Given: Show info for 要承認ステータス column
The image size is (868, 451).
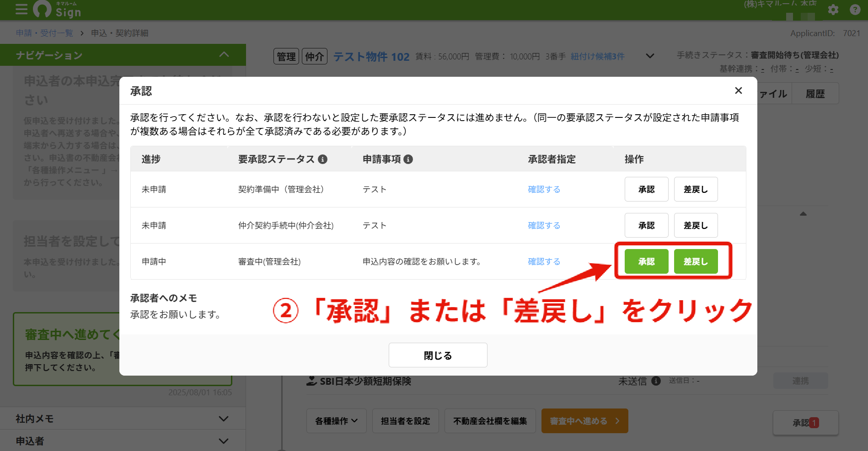Looking at the screenshot, I should pos(323,159).
